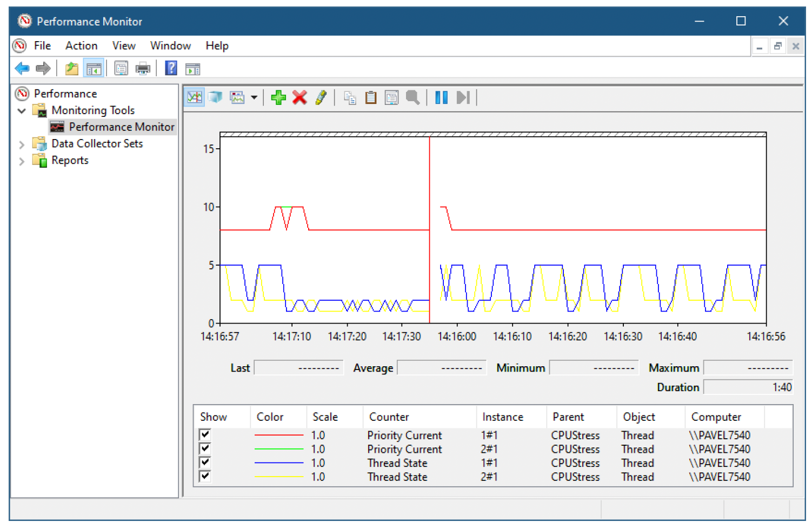The image size is (812, 528).
Task: Expand the Reports tree node
Action: [x=22, y=161]
